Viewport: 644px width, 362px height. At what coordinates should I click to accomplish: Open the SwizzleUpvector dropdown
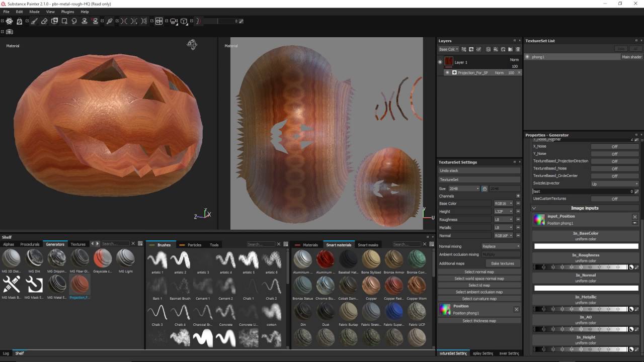click(614, 184)
